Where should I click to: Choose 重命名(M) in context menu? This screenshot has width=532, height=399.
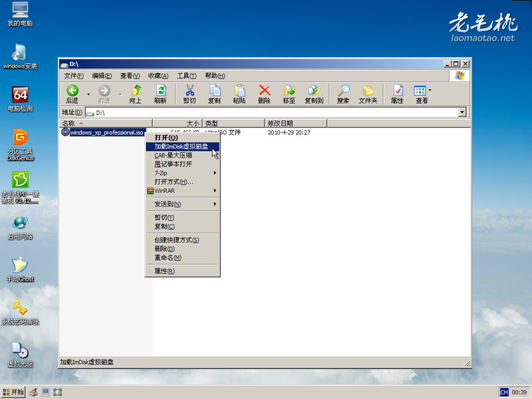coord(182,257)
